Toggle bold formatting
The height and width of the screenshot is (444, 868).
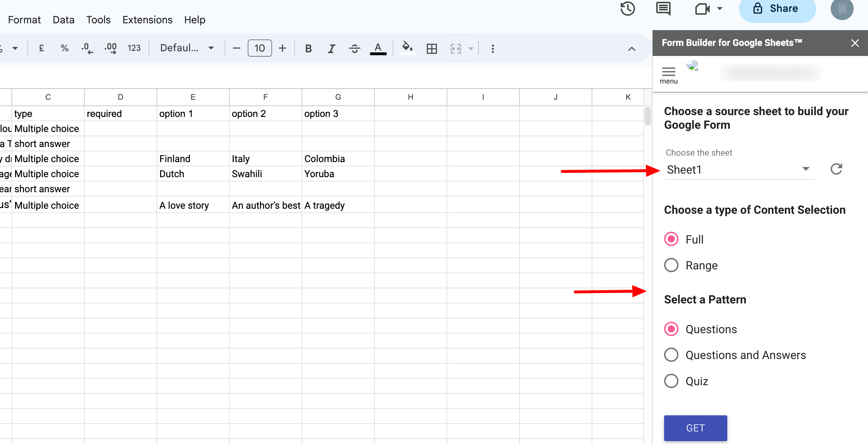pos(308,48)
